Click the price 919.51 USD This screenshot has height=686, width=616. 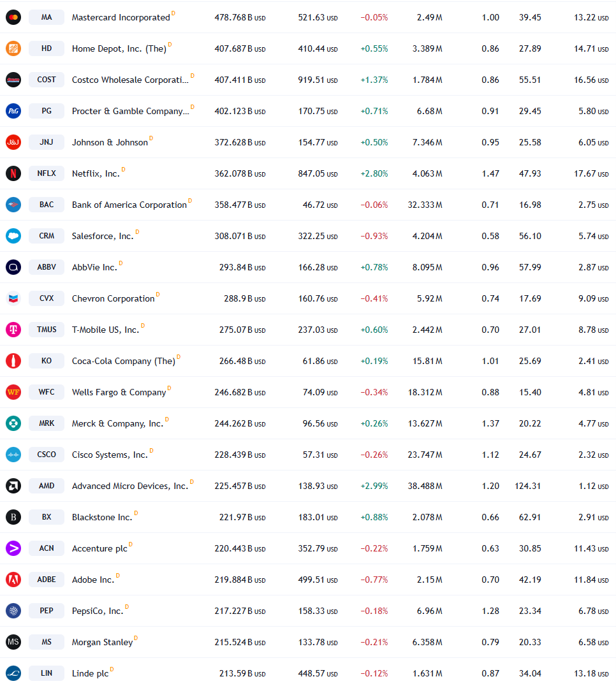(318, 80)
